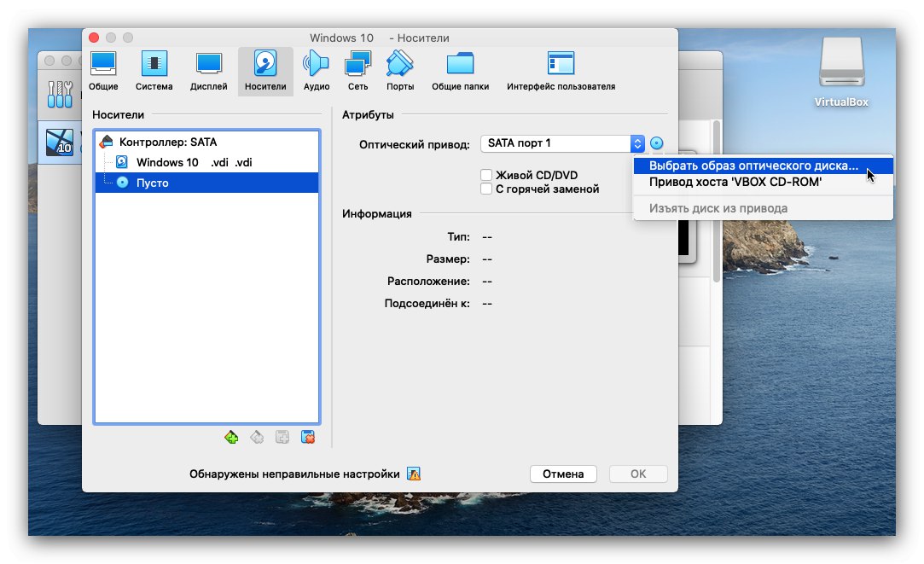Enable the Живой CD/DVD checkbox
This screenshot has width=924, height=564.
(x=486, y=175)
